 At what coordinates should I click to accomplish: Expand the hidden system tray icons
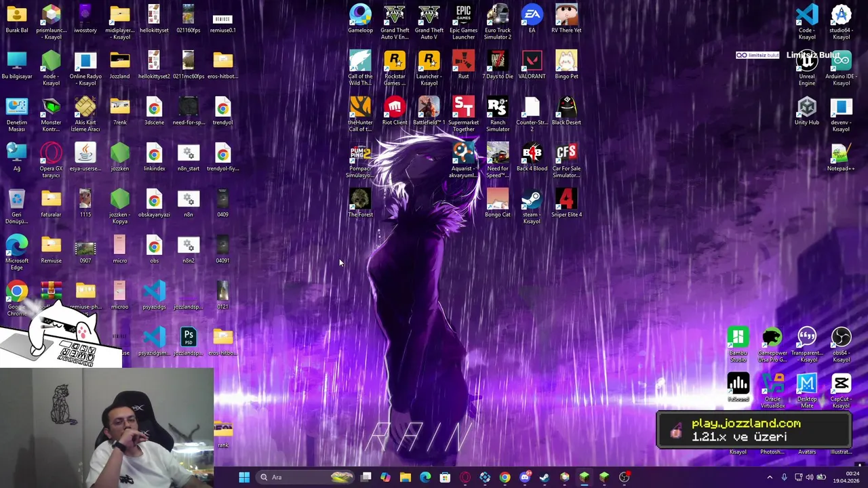[770, 477]
